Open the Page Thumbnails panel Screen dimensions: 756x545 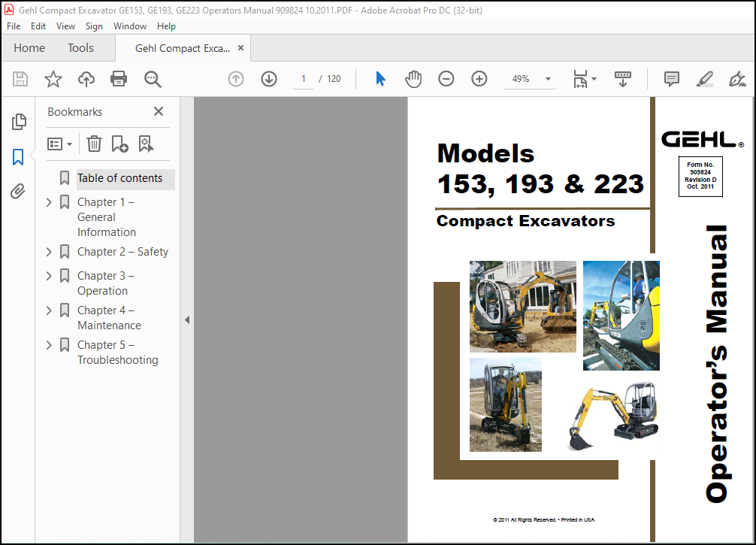coord(19,122)
